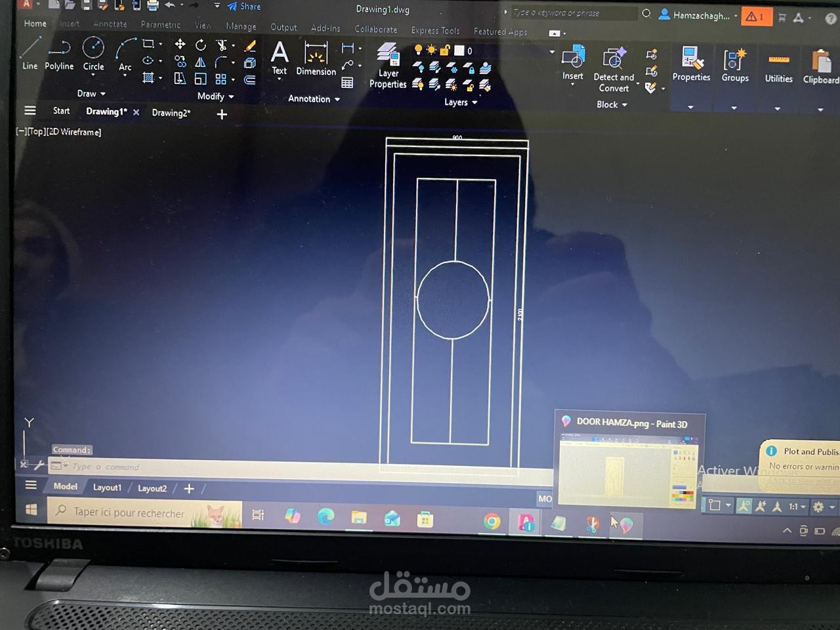Open the Layout1 tab

click(x=107, y=488)
